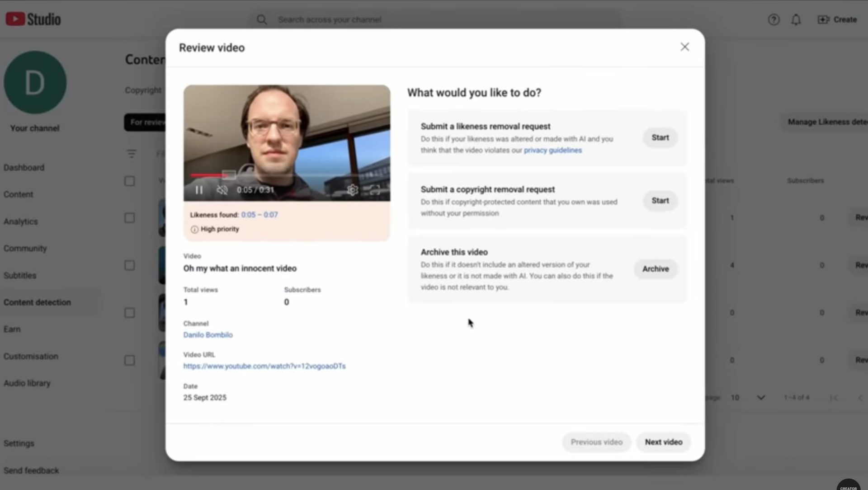The width and height of the screenshot is (868, 490).
Task: Open the notifications bell
Action: pos(796,19)
